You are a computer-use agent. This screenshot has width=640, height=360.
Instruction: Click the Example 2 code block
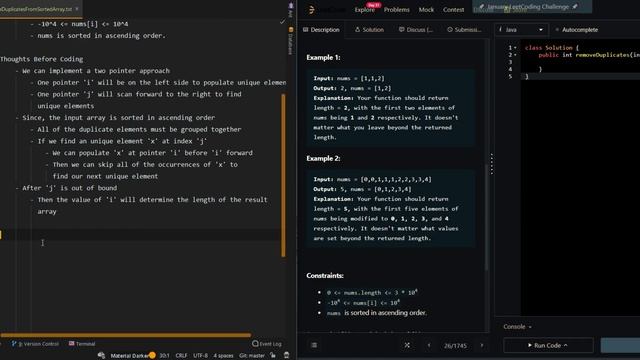tap(392, 209)
